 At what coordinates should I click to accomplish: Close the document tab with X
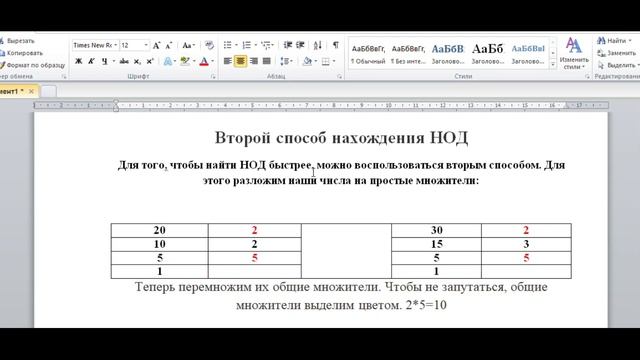31,91
